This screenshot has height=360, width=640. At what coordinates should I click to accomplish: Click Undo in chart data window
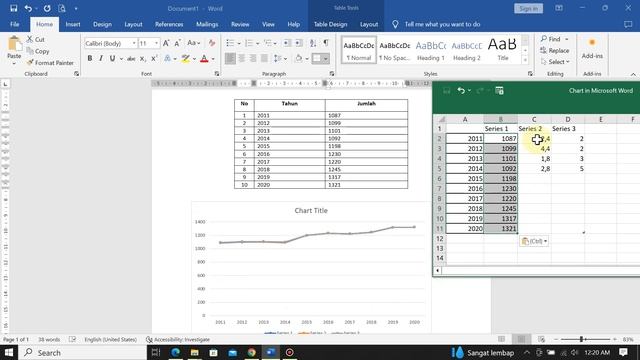click(x=461, y=91)
